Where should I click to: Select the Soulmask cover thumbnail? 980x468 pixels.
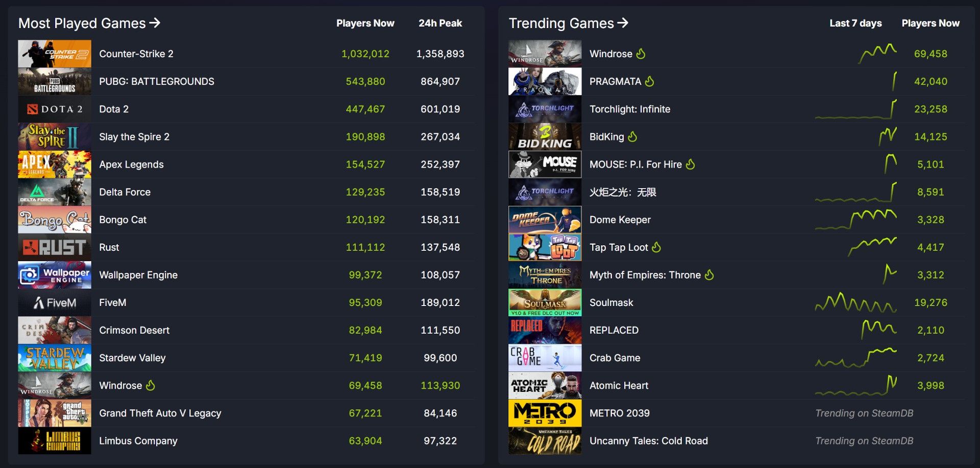point(545,302)
